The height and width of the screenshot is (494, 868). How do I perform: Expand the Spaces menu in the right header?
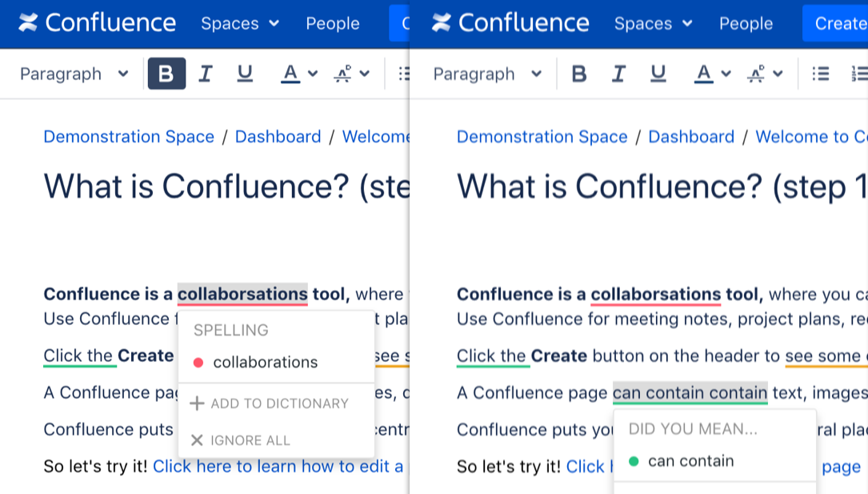point(653,24)
